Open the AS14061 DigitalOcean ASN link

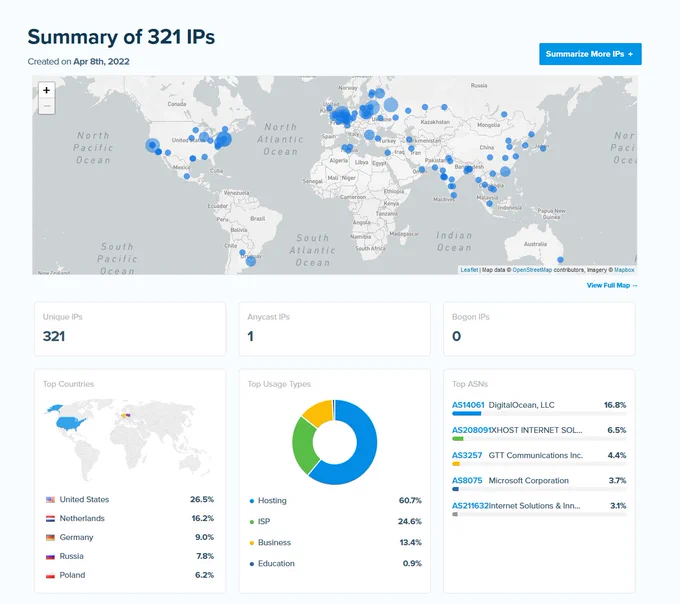pos(468,405)
